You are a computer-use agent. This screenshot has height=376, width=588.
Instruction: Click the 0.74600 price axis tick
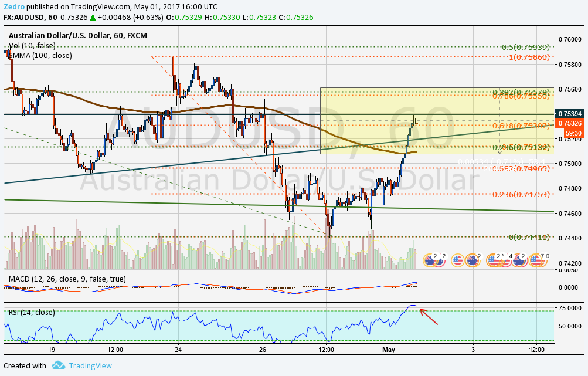570,213
